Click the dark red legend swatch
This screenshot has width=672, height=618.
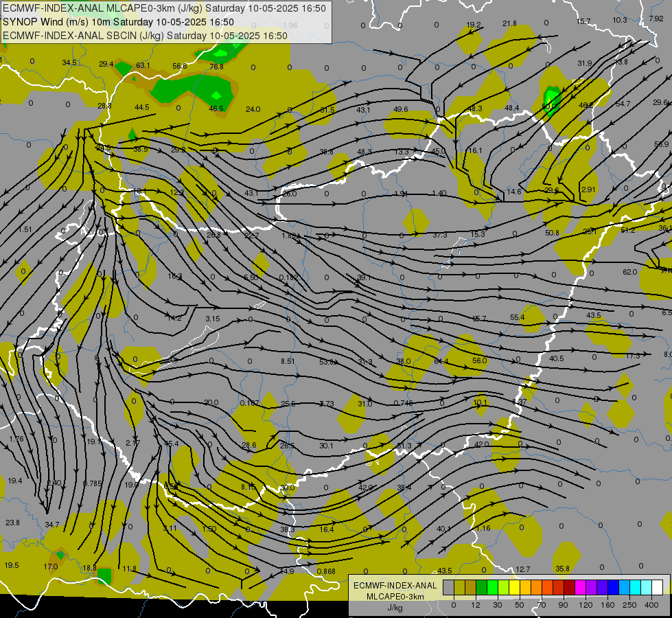(570, 587)
